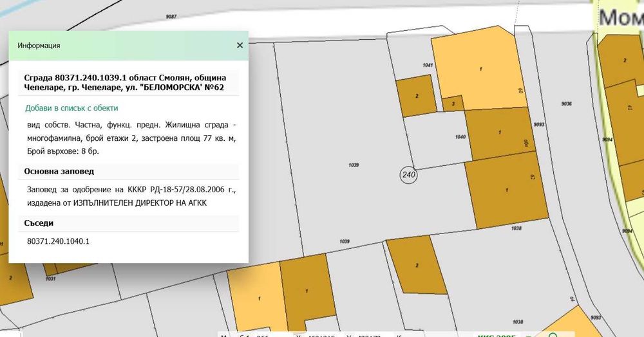Select the building with street number 62

(x=507, y=190)
